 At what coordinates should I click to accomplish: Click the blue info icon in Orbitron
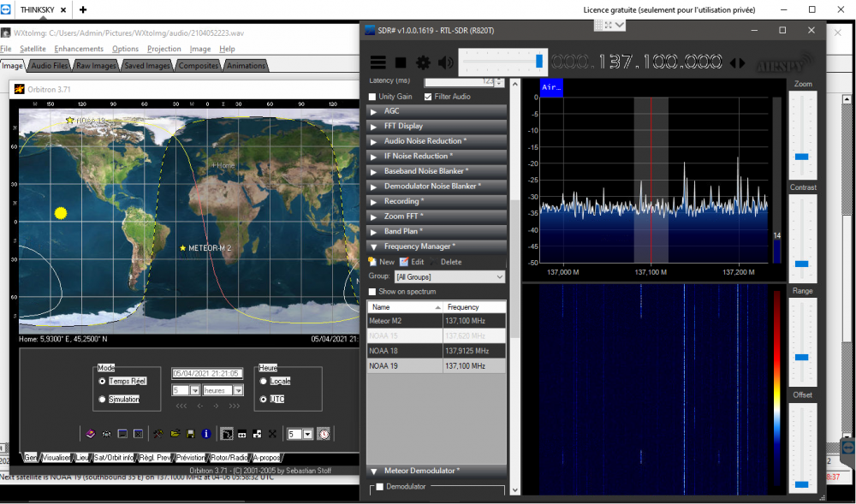tap(206, 434)
